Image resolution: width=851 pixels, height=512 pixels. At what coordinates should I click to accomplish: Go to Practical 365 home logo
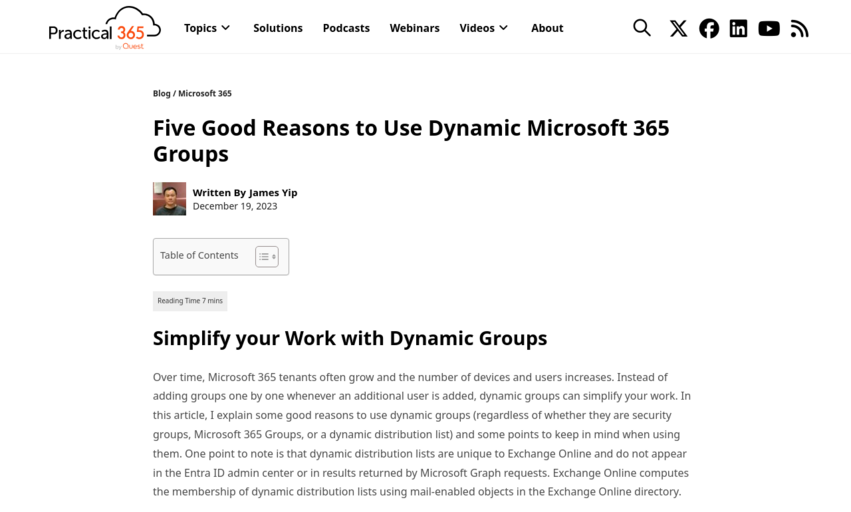click(104, 28)
